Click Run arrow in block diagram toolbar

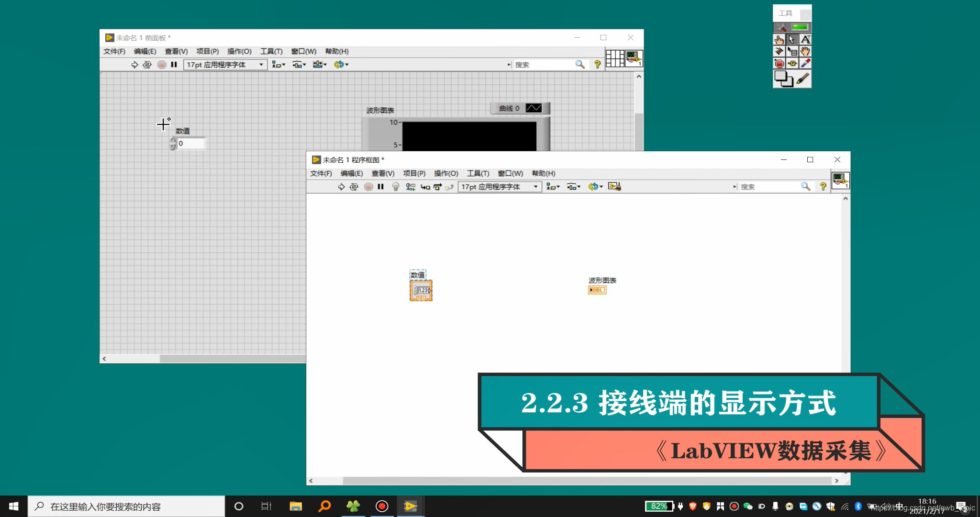click(x=341, y=187)
